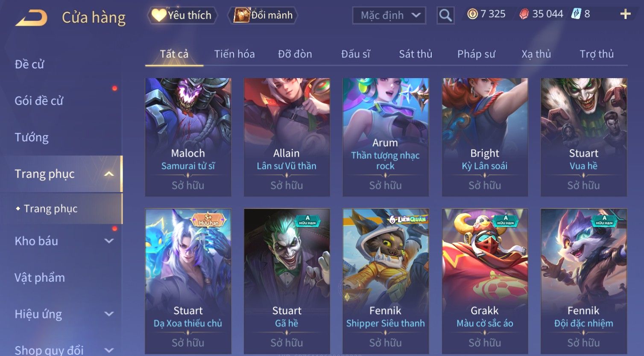Go to the Tướng sidebar item
This screenshot has width=644, height=356.
(x=32, y=137)
